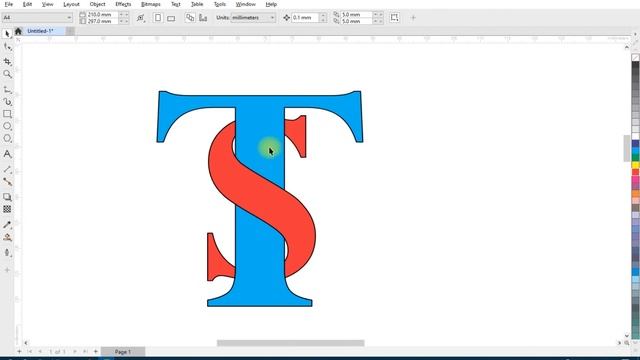Select the Zoom magnifier tool
Image resolution: width=640 pixels, height=360 pixels.
[7, 74]
